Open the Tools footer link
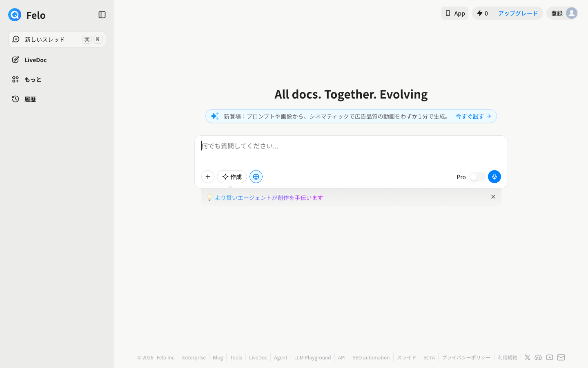This screenshot has width=588, height=368. pyautogui.click(x=236, y=357)
